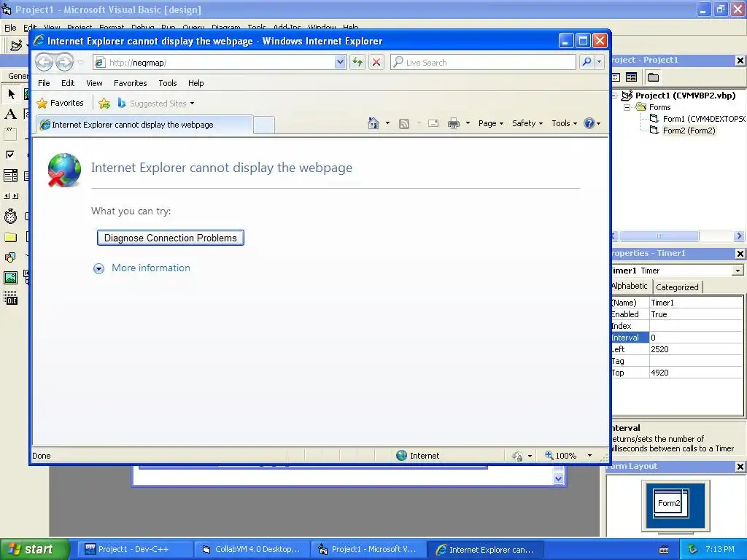The height and width of the screenshot is (560, 747).
Task: Open the IE Favorites menu
Action: tap(130, 83)
